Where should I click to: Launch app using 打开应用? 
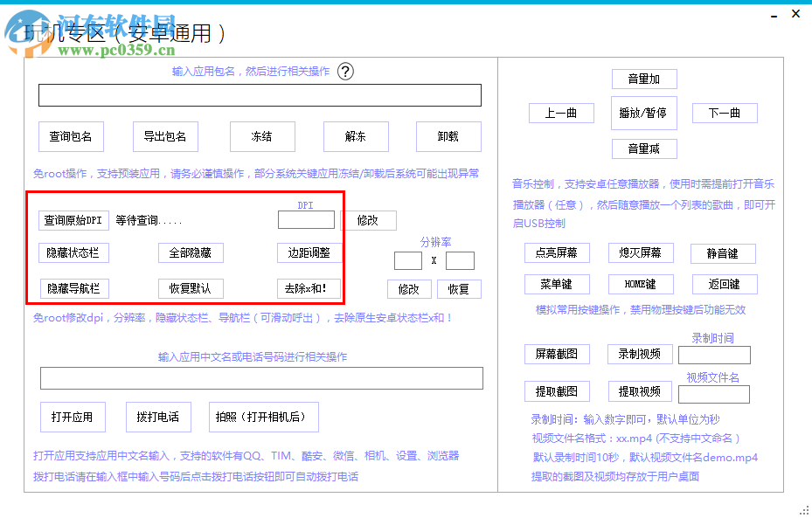pos(73,417)
